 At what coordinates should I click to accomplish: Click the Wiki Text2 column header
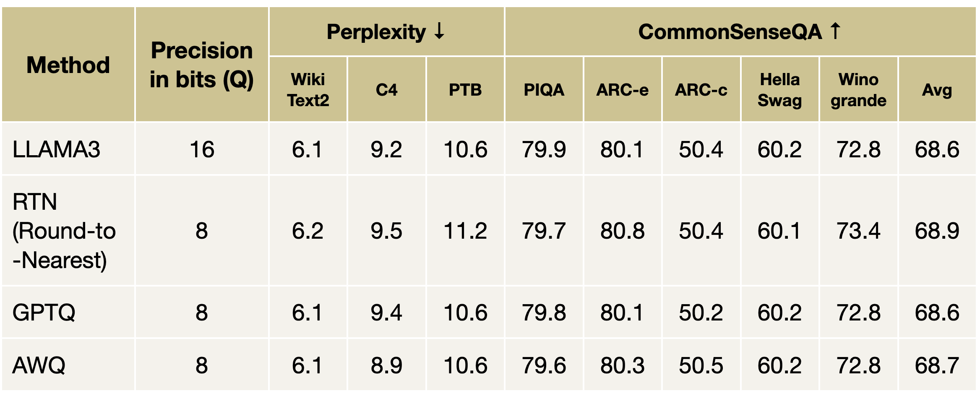(308, 90)
